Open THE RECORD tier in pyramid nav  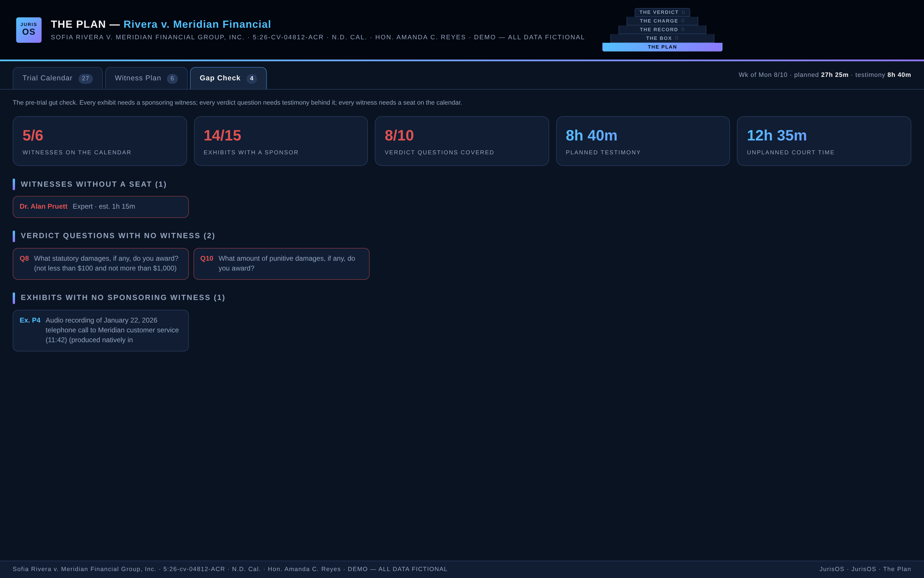pyautogui.click(x=662, y=29)
